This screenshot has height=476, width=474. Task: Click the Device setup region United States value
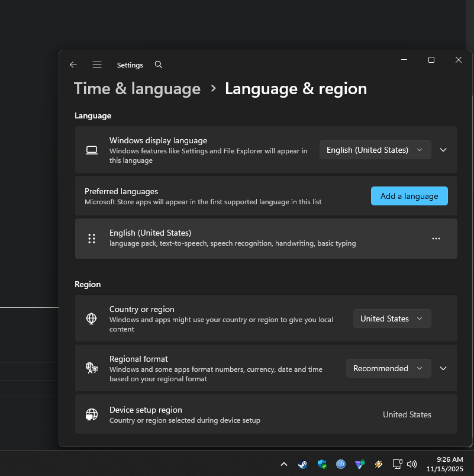point(407,414)
